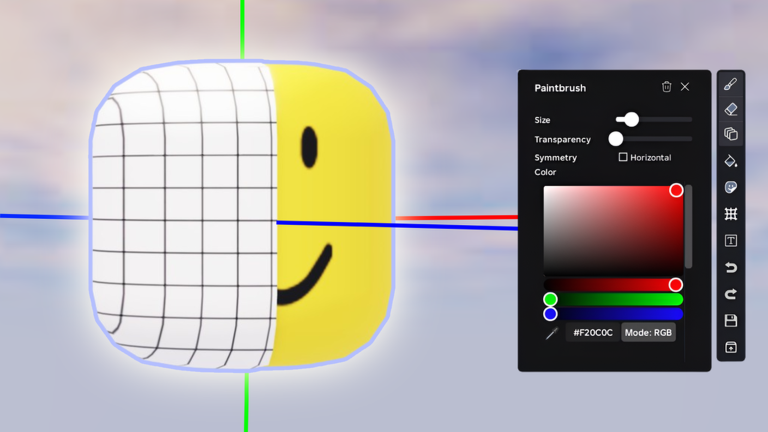This screenshot has height=432, width=768.
Task: Open the sticker face tool
Action: (x=730, y=187)
